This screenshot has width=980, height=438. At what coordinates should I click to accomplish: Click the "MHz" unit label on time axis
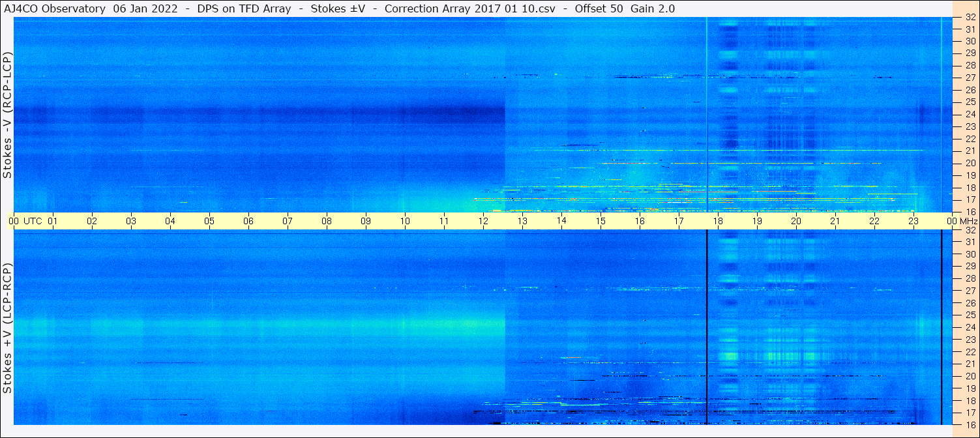[x=968, y=221]
